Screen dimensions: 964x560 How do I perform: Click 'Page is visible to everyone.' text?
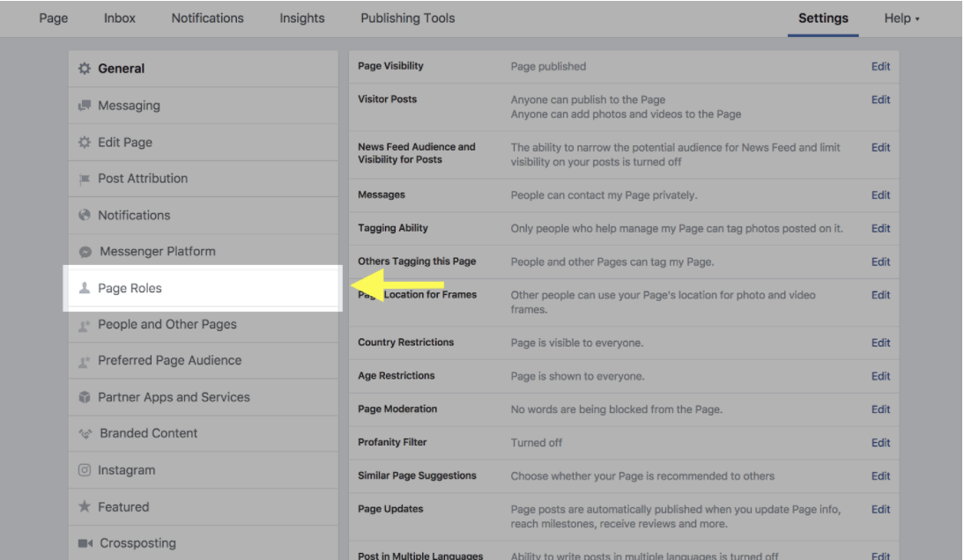pyautogui.click(x=576, y=343)
